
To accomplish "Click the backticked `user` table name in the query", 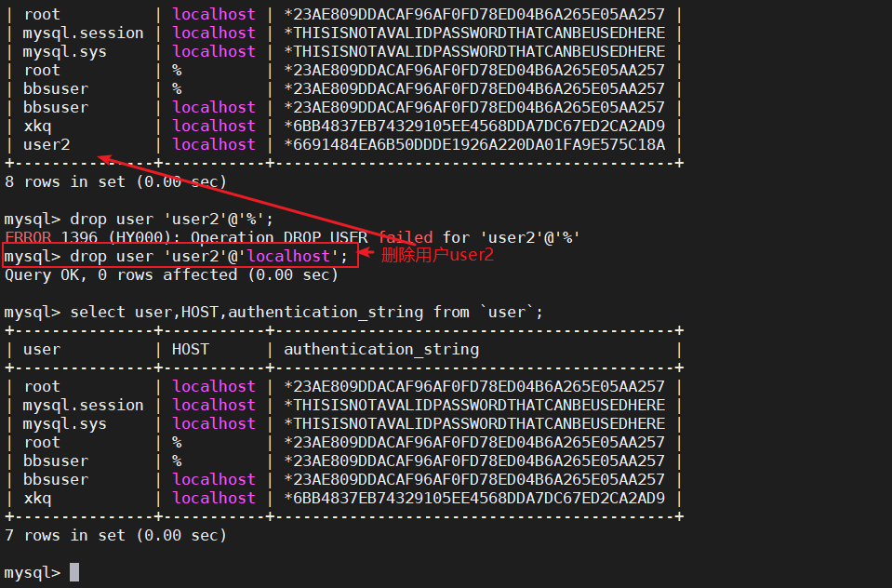I will coord(508,312).
